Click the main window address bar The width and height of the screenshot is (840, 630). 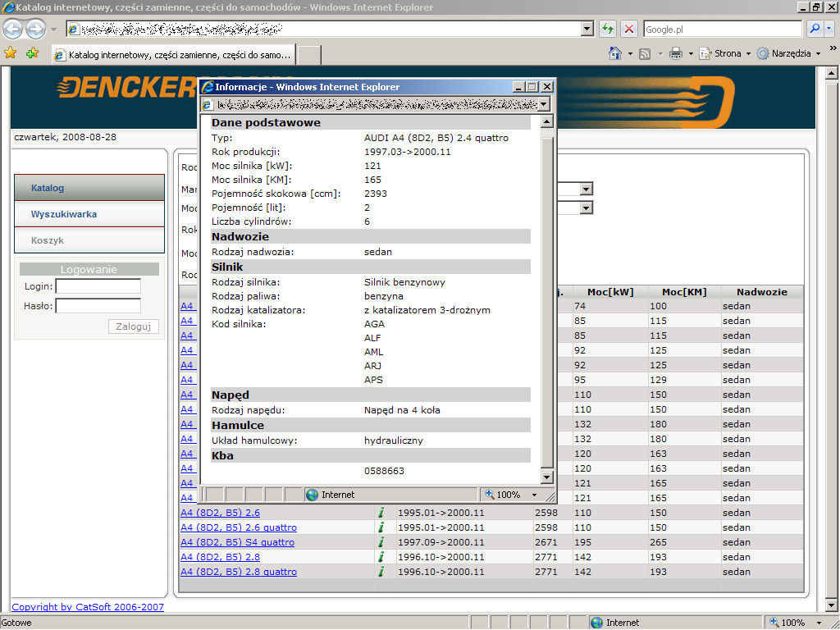click(x=324, y=29)
